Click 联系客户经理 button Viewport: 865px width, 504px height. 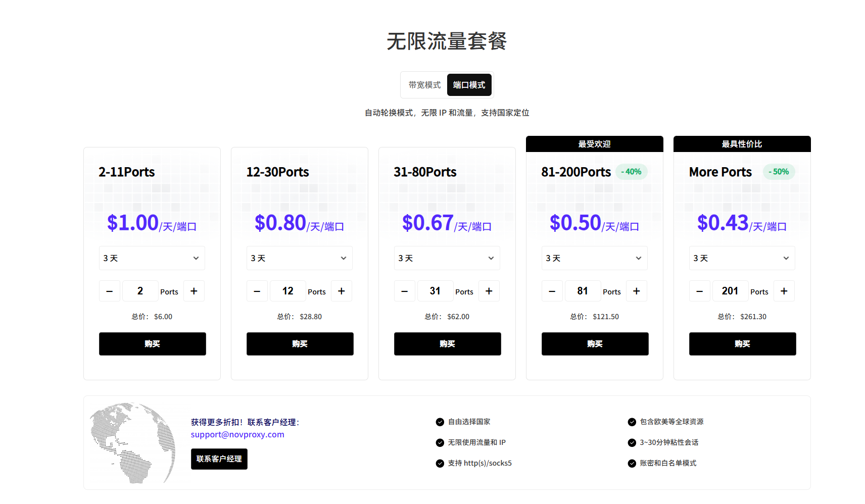point(219,459)
